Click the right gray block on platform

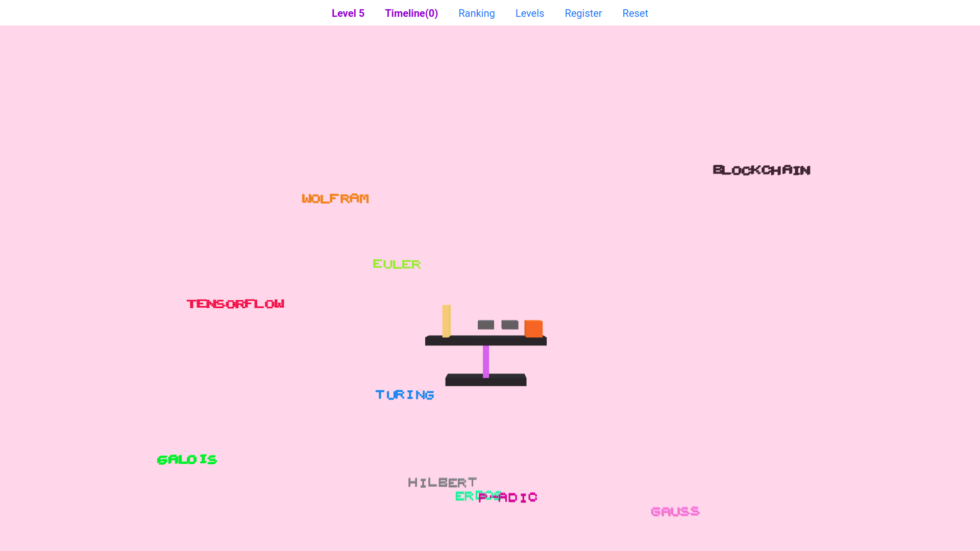(509, 324)
